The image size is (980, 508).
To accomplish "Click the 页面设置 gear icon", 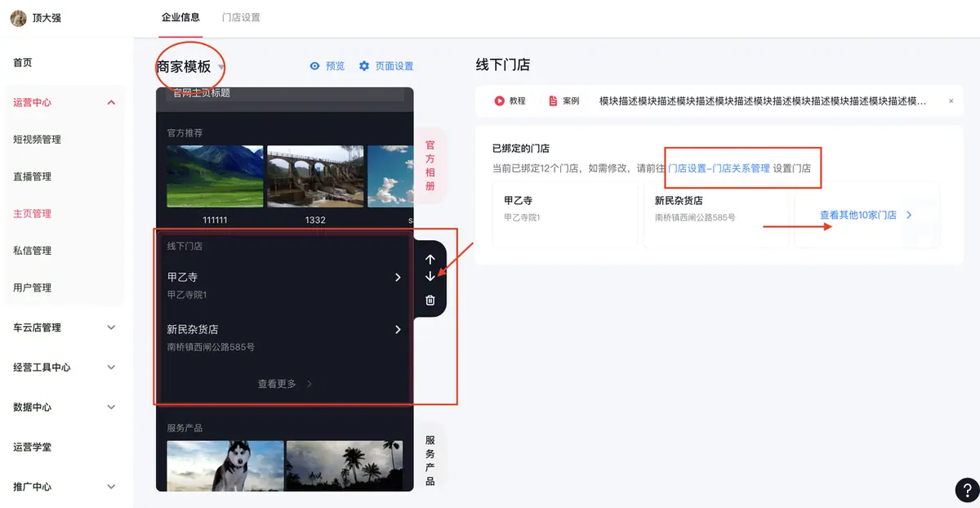I will point(364,66).
